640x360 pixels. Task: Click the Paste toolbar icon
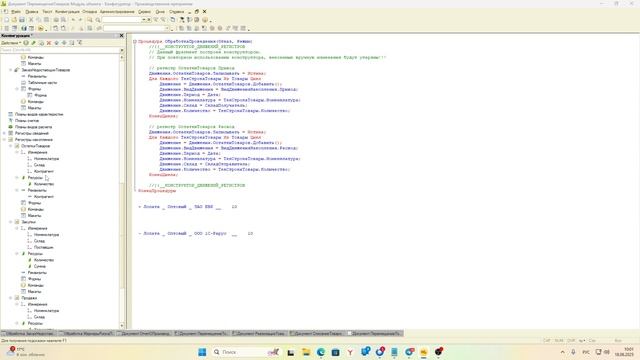click(x=47, y=20)
